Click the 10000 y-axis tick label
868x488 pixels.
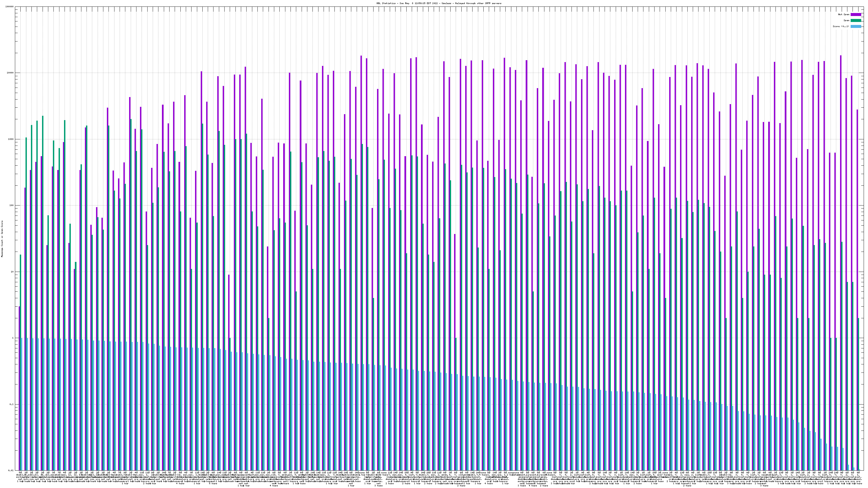(x=11, y=73)
